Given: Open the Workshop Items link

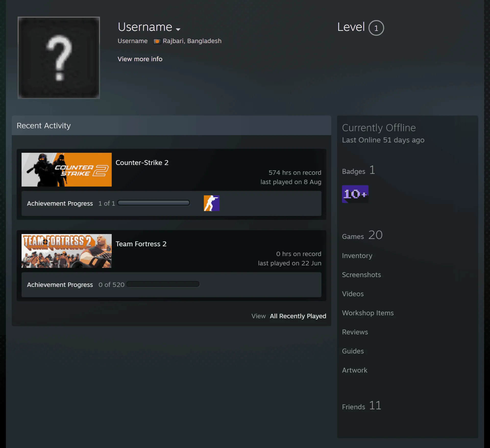Looking at the screenshot, I should tap(368, 313).
